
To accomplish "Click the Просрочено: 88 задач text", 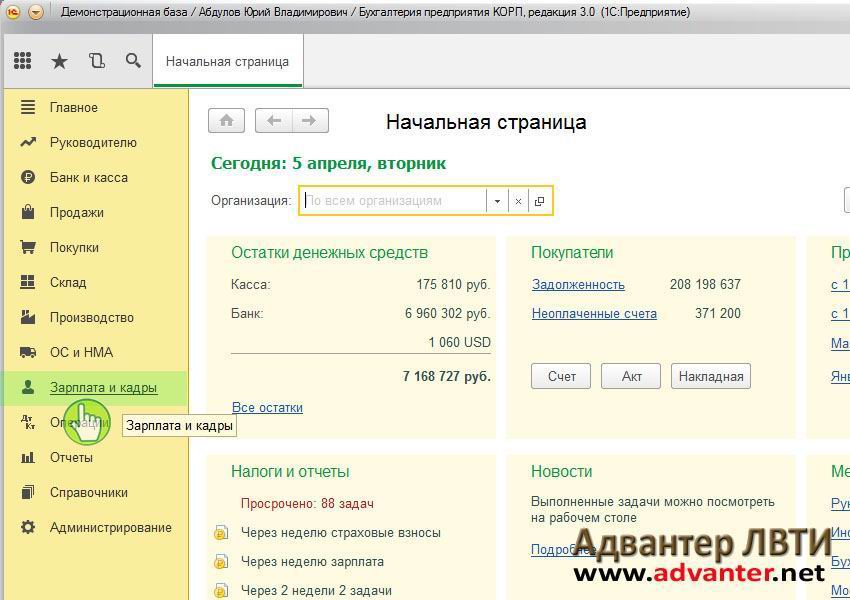I will (x=307, y=504).
